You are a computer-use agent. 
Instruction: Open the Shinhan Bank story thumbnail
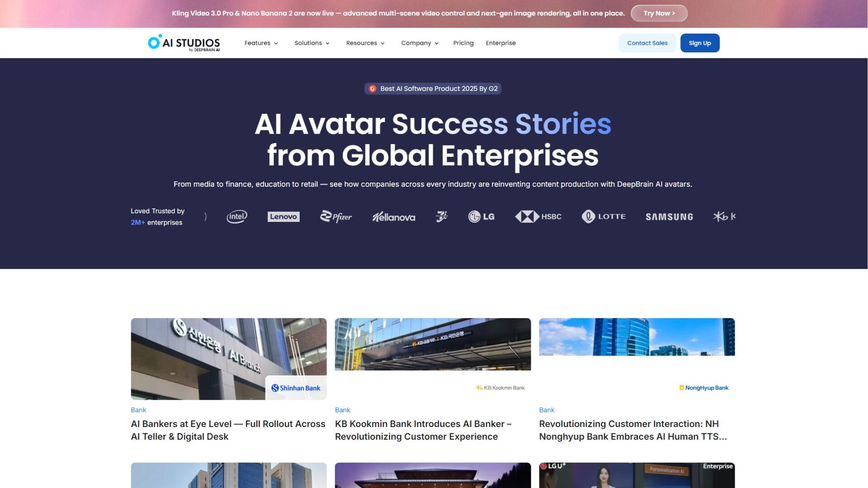coord(229,359)
